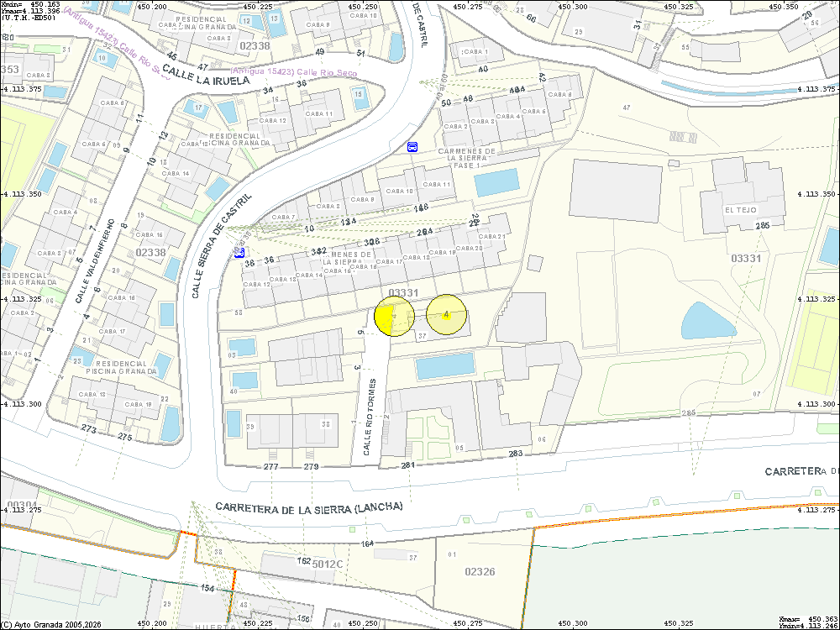Click the large grey square building left of El Tejo

(615, 189)
